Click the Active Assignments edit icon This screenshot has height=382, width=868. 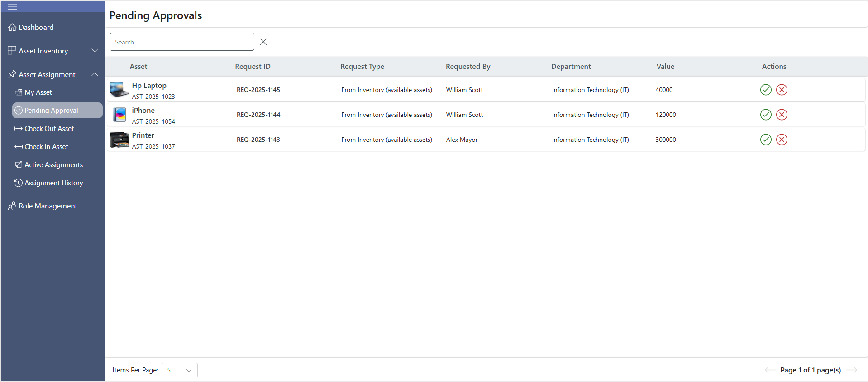click(19, 165)
